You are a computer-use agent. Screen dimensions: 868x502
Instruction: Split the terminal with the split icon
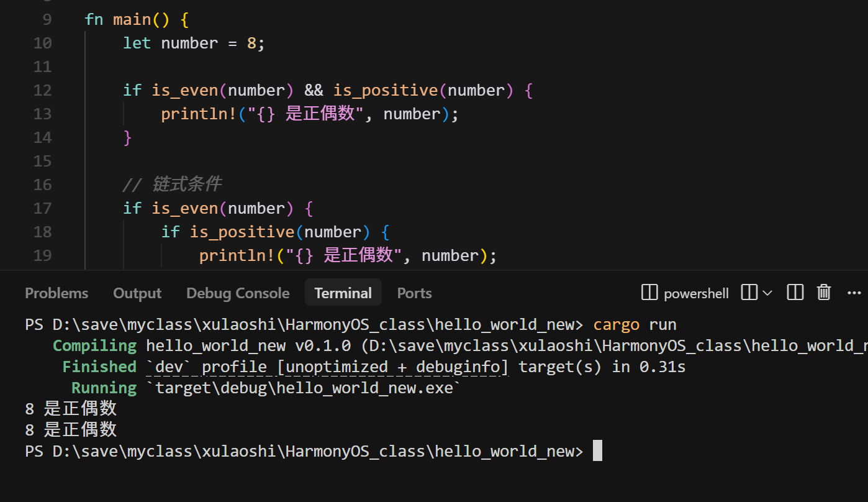click(749, 292)
